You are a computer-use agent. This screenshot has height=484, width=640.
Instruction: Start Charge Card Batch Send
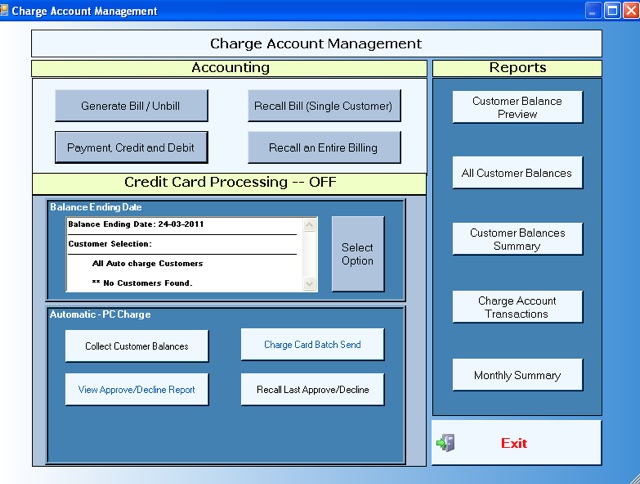tap(312, 345)
